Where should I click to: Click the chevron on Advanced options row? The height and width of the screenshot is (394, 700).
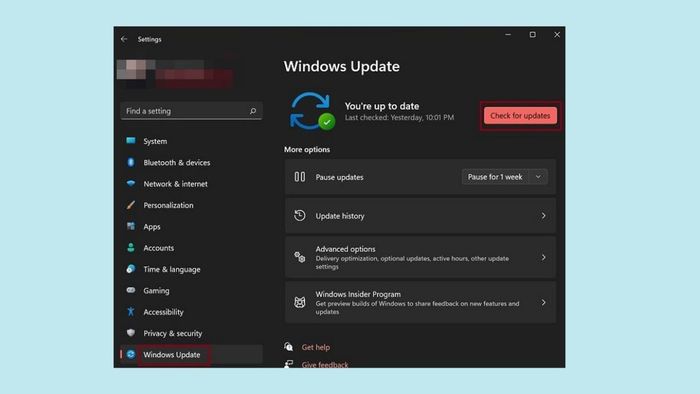click(x=543, y=257)
